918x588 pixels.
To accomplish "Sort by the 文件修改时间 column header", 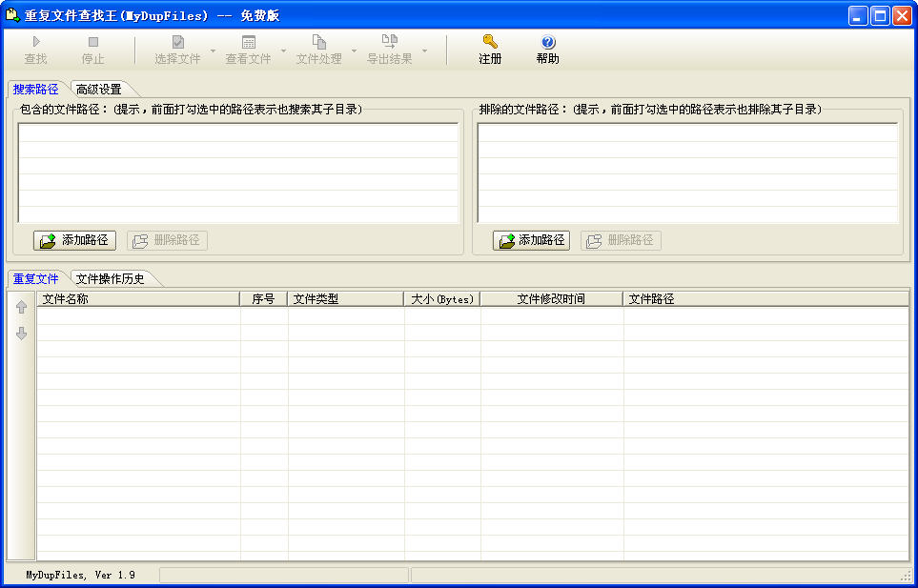I will click(552, 299).
